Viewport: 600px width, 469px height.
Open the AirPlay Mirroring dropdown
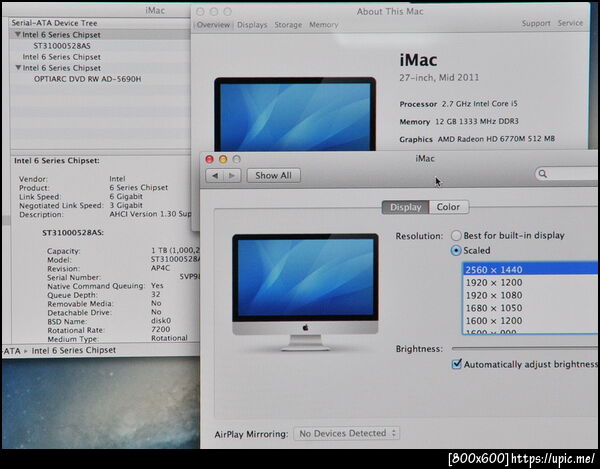pyautogui.click(x=347, y=433)
